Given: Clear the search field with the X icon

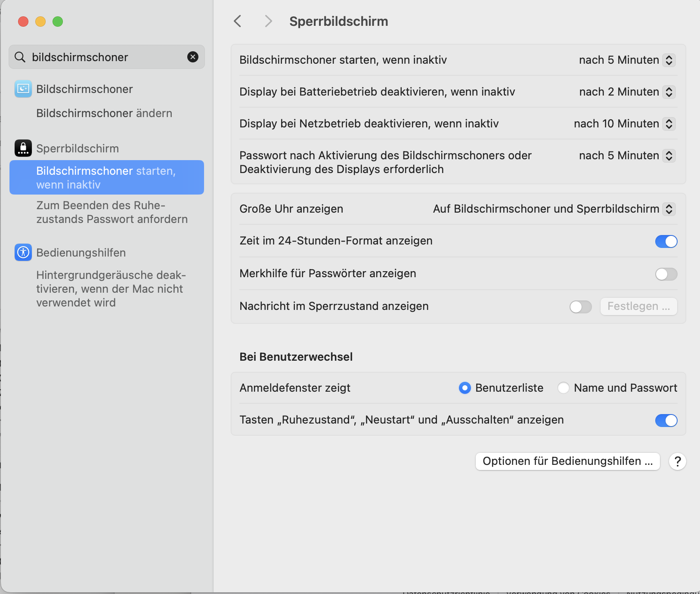Looking at the screenshot, I should click(193, 57).
